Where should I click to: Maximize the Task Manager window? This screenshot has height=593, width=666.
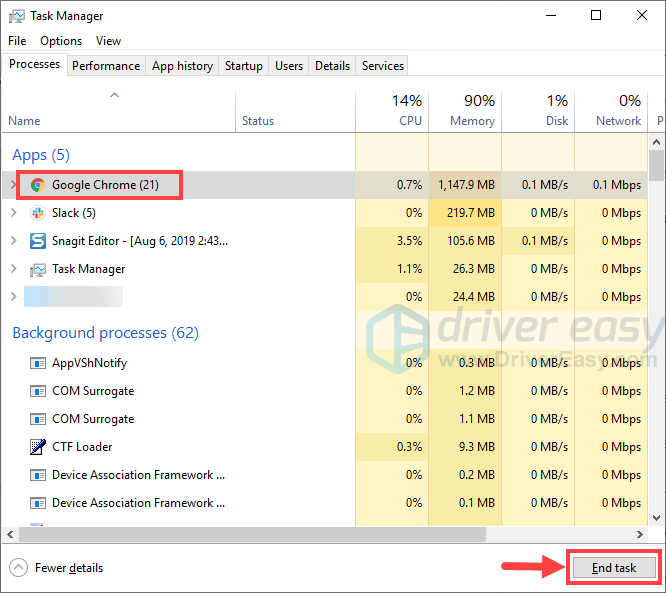coord(596,16)
